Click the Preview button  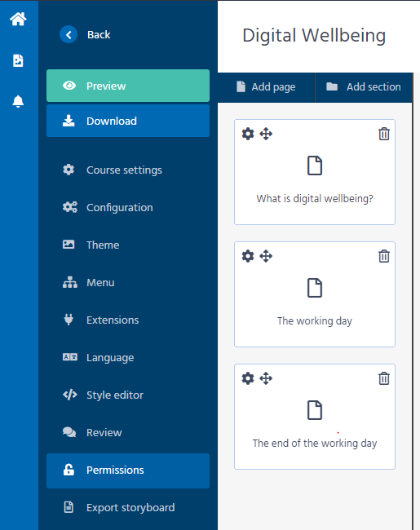[x=128, y=86]
